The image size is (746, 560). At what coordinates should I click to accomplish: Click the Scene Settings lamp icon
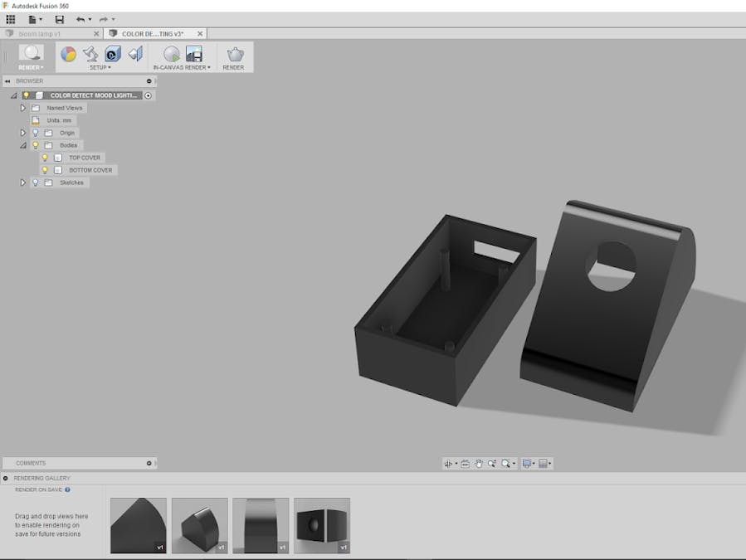[x=90, y=54]
